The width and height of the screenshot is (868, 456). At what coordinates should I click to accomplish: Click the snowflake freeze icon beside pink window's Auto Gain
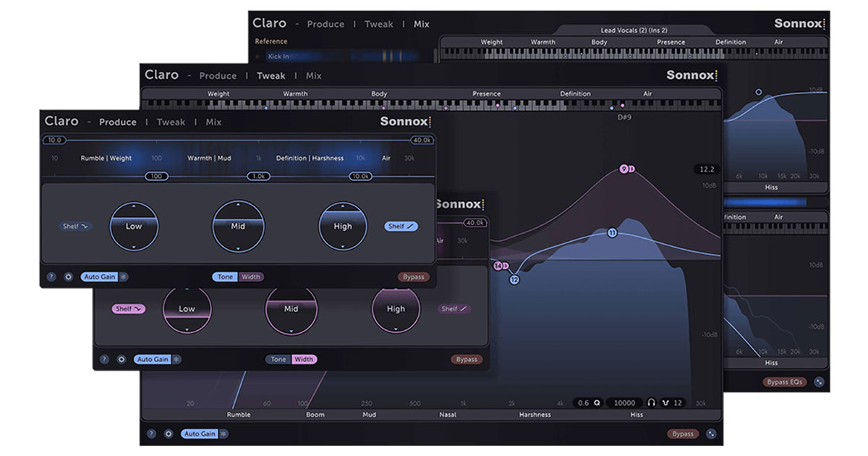coord(176,359)
